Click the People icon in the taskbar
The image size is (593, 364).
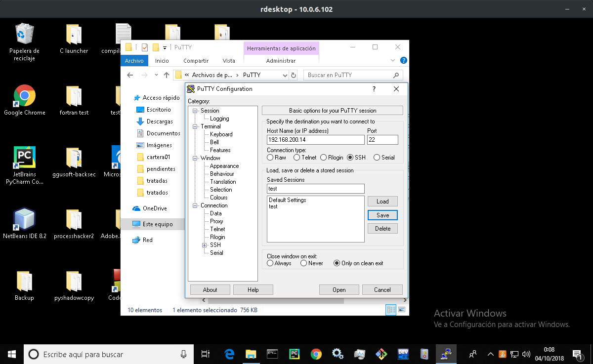(x=472, y=354)
